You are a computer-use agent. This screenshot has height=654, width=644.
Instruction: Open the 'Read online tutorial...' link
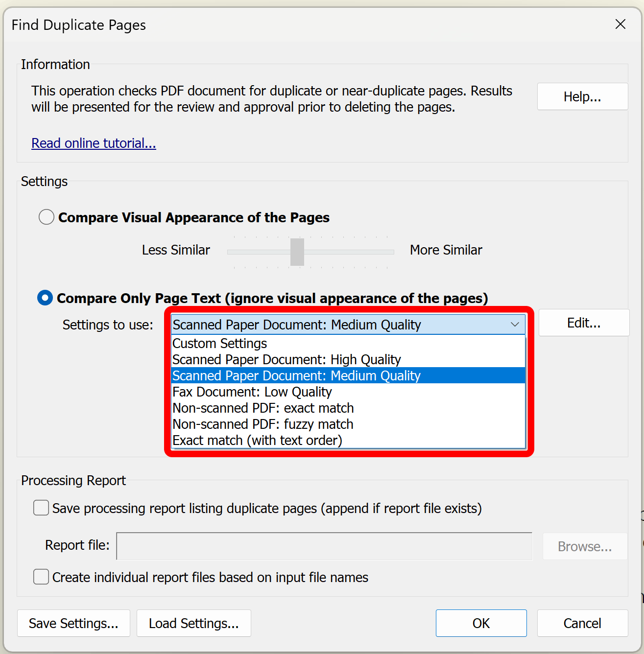pyautogui.click(x=94, y=143)
